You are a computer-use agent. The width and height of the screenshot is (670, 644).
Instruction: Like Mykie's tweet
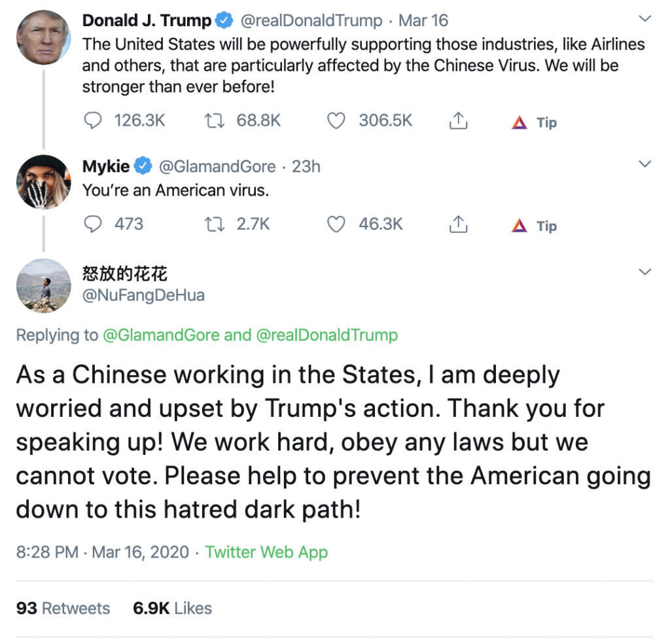coord(336,224)
